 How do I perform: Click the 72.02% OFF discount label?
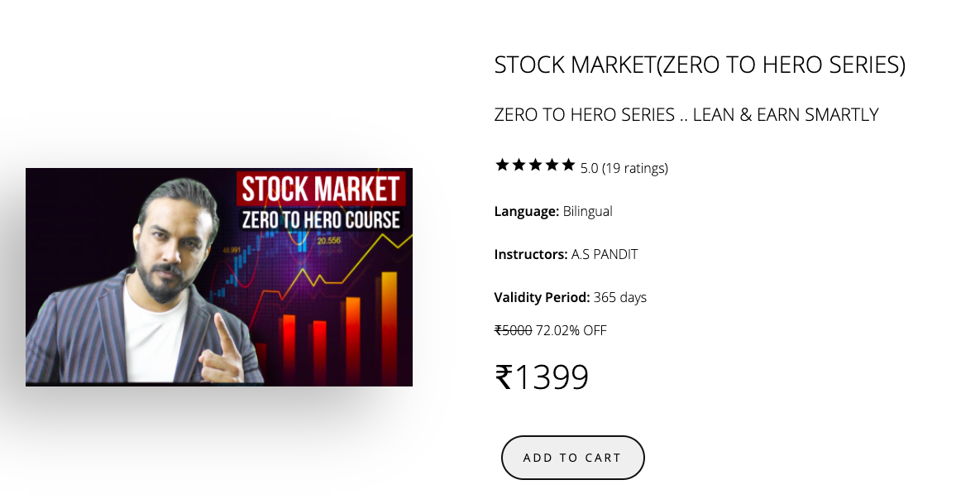click(571, 330)
